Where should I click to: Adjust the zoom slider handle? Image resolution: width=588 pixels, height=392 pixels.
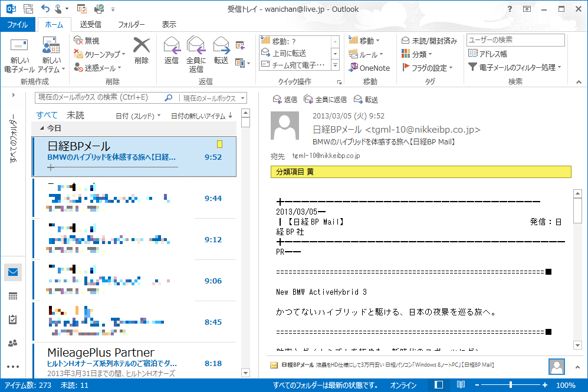pyautogui.click(x=510, y=385)
